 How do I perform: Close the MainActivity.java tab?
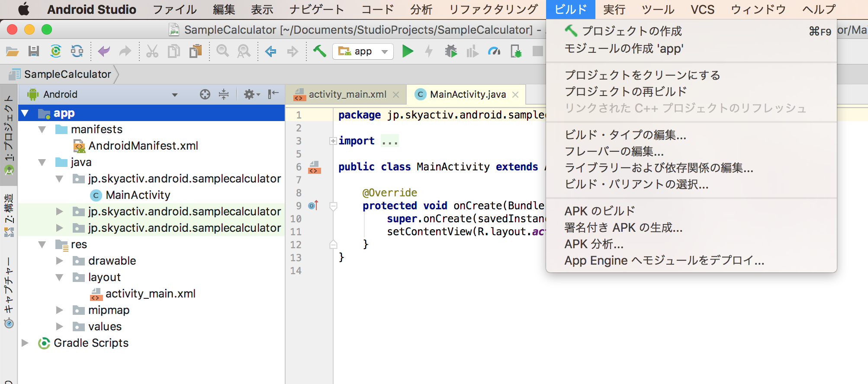[x=515, y=95]
